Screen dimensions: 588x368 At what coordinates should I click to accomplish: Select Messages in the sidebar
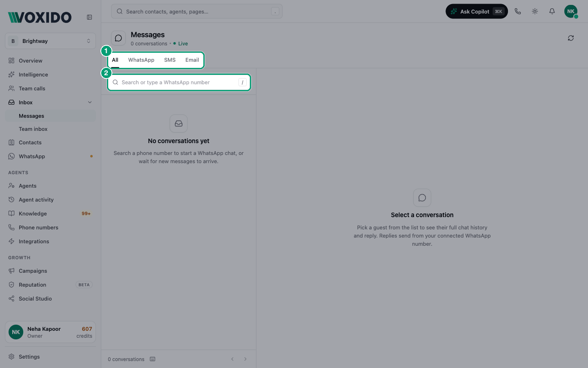click(50, 116)
